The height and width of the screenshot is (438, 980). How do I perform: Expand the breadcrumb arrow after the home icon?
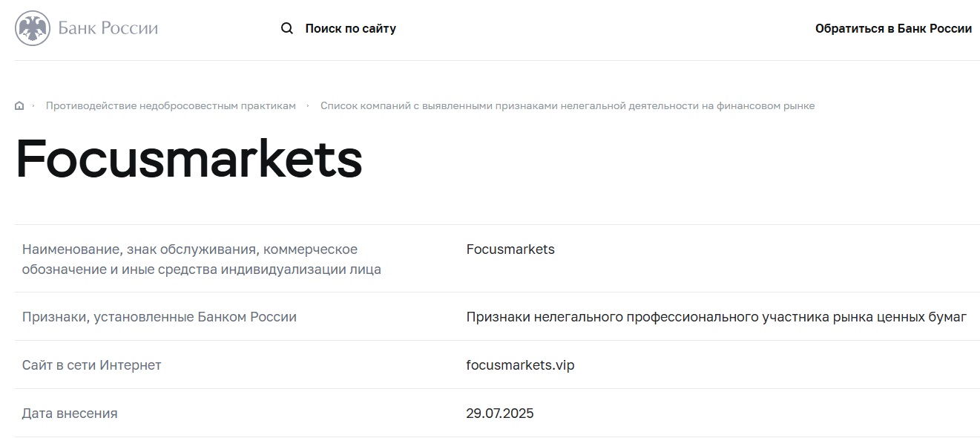[x=33, y=105]
